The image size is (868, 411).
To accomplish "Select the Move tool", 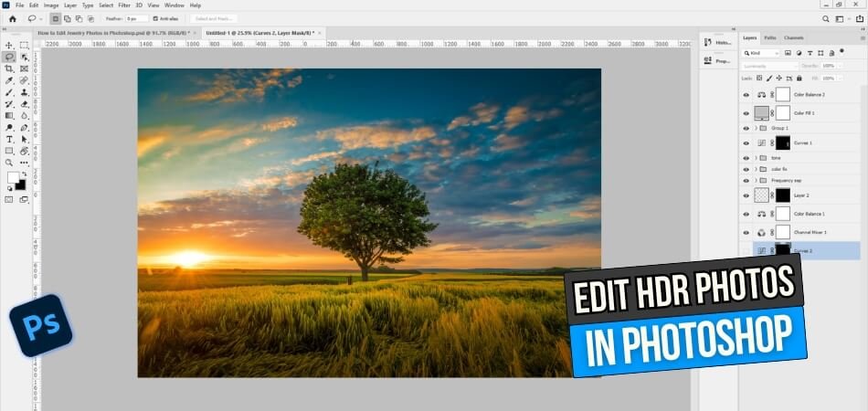I will coord(9,46).
